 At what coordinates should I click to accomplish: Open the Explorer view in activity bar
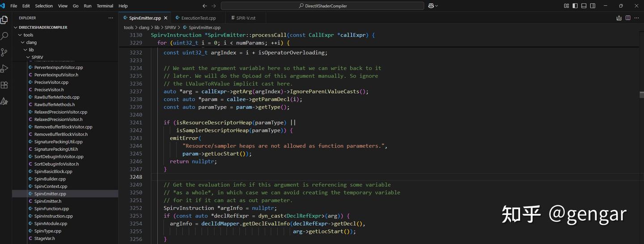[4, 20]
